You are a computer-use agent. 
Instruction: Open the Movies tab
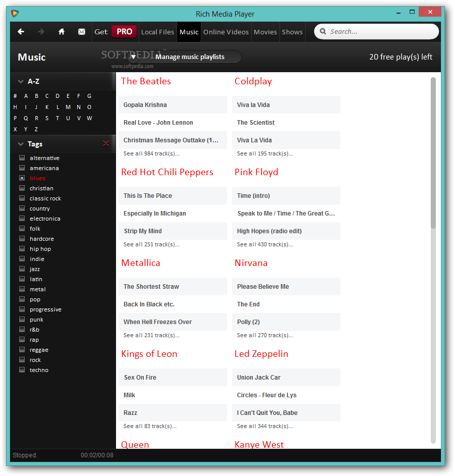pyautogui.click(x=265, y=32)
